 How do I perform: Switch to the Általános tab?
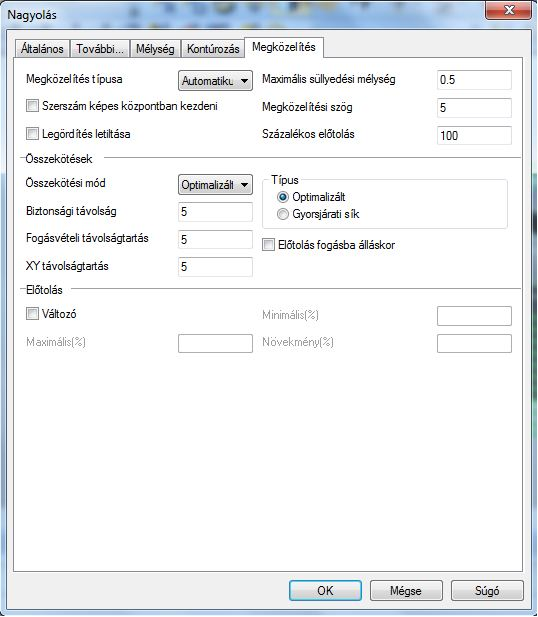coord(42,49)
